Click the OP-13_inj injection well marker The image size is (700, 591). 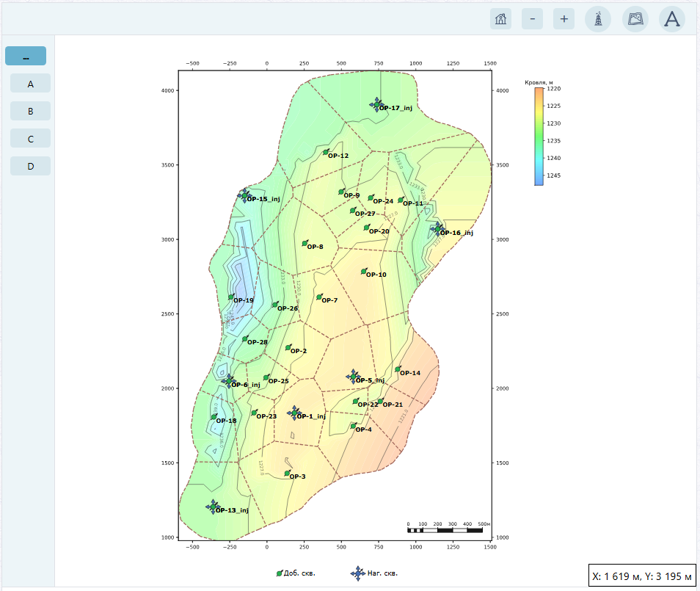[x=213, y=507]
